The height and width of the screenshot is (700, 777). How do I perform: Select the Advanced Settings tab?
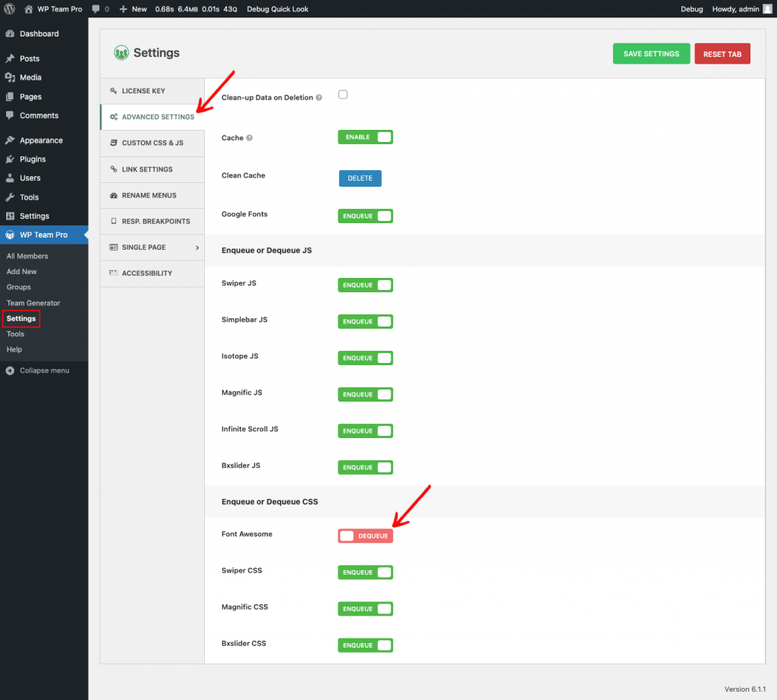pos(152,117)
